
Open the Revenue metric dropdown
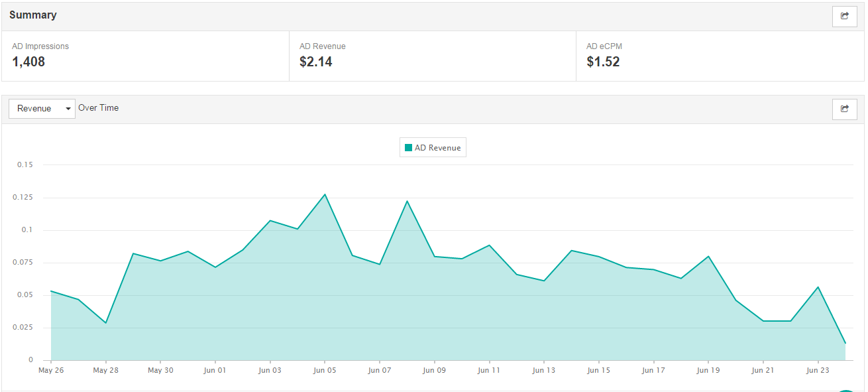pyautogui.click(x=42, y=109)
